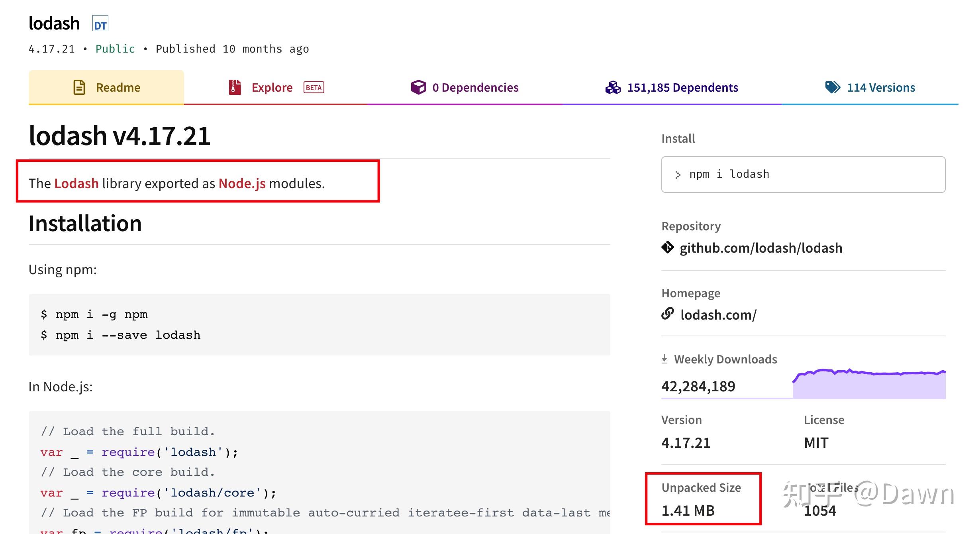Switch to the Explore tab

(x=272, y=87)
